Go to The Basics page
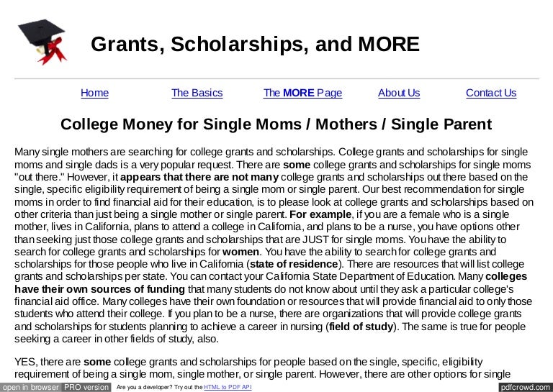This screenshot has width=553, height=392. click(x=197, y=93)
